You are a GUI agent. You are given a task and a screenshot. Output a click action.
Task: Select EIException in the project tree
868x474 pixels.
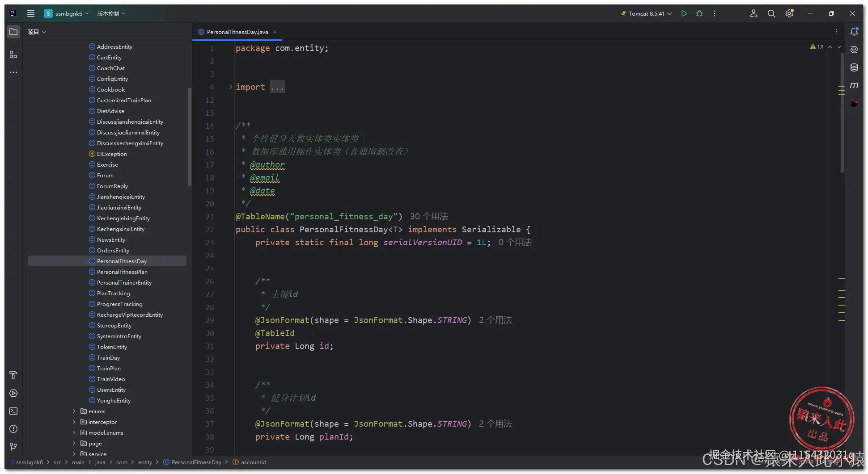[x=112, y=154]
